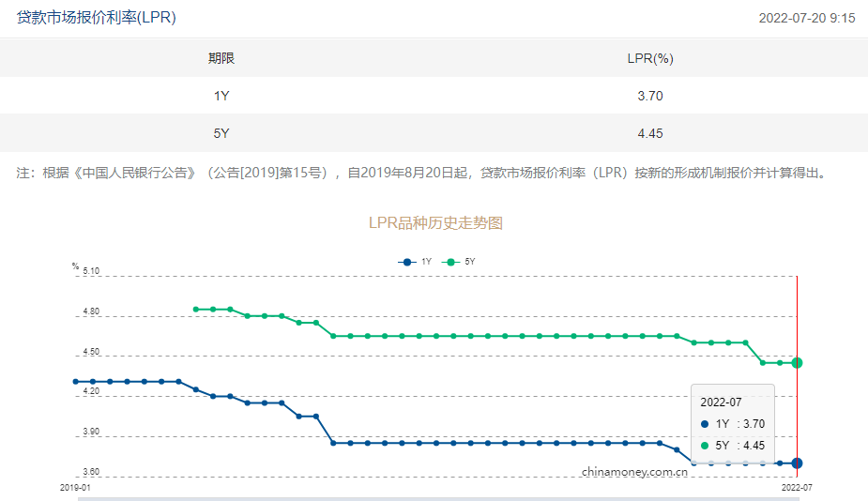This screenshot has height=501, width=868.
Task: Click the LPR(%) column header
Action: pos(649,58)
